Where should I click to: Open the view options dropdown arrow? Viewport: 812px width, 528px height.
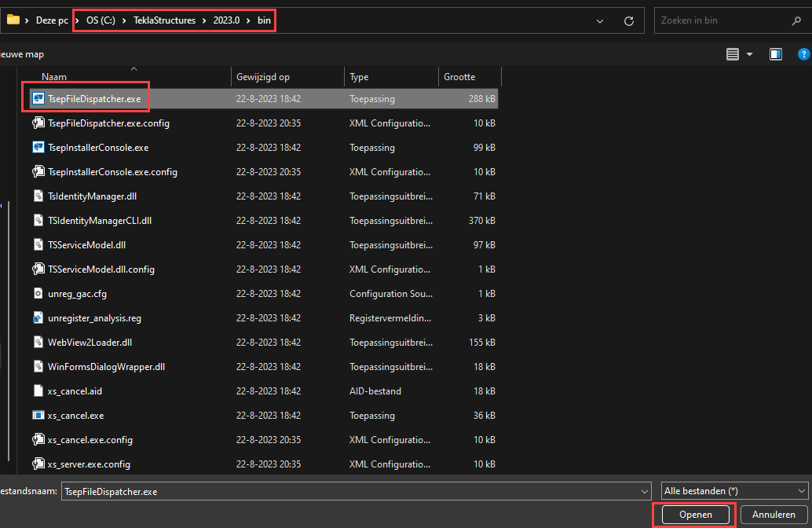749,54
